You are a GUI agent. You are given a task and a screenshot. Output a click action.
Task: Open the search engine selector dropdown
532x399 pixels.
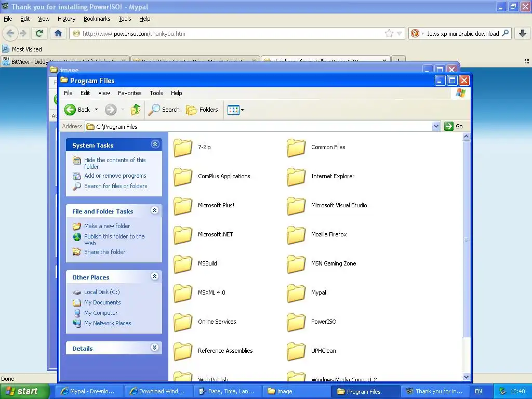(417, 33)
